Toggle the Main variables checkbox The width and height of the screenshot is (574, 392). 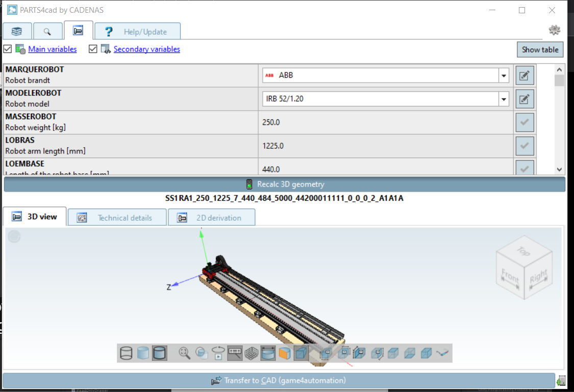coord(7,49)
